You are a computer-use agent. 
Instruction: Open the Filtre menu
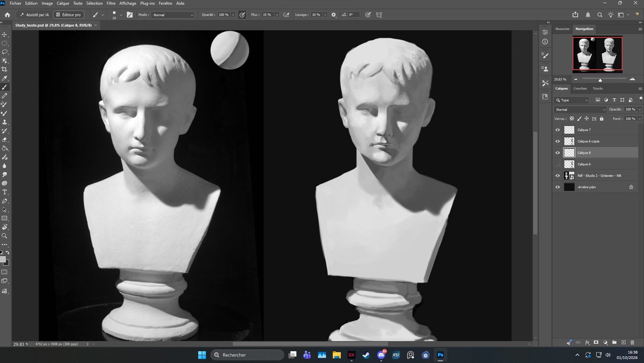tap(111, 3)
